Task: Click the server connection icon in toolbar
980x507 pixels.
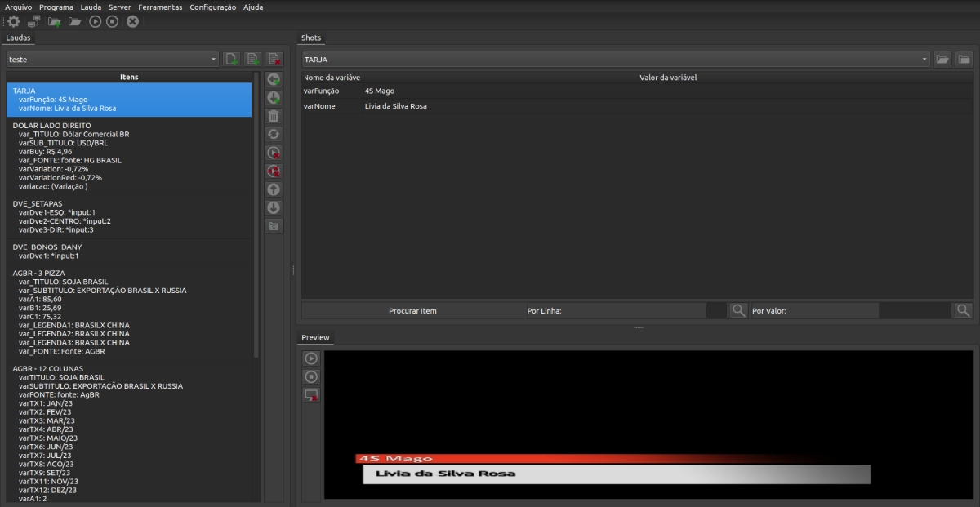Action: click(33, 21)
